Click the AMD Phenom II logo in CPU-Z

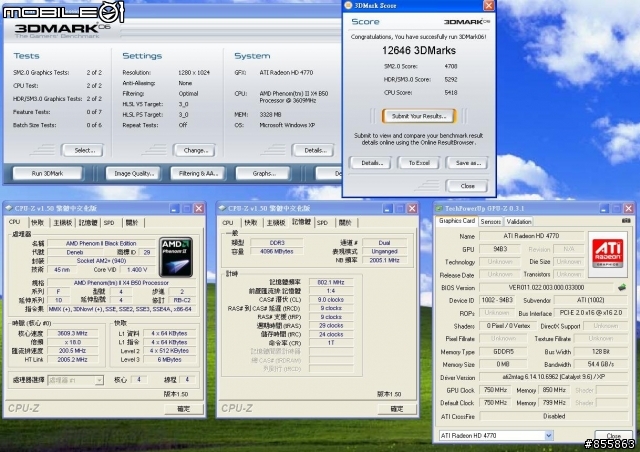176,257
